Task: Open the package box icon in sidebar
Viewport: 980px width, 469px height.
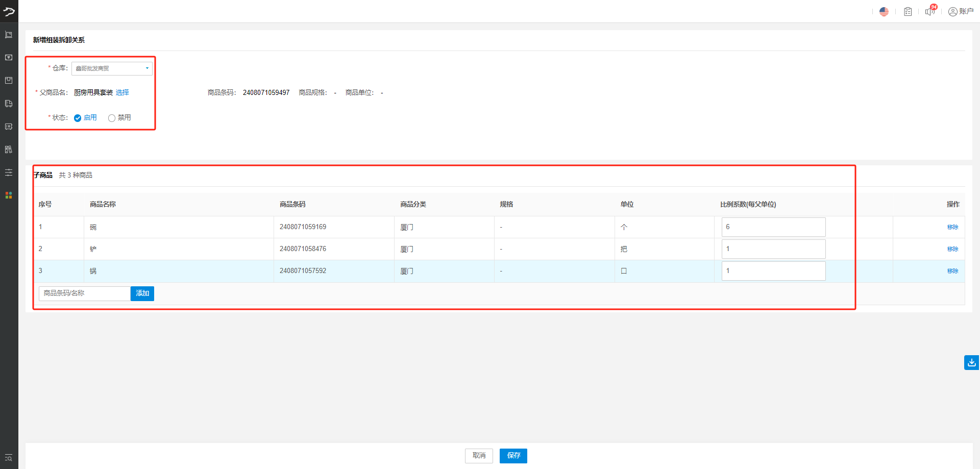Action: 9,81
